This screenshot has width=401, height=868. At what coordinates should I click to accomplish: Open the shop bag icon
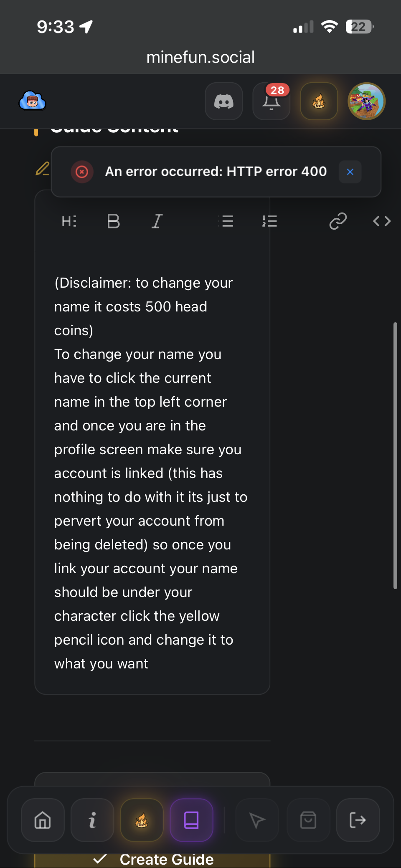click(308, 820)
